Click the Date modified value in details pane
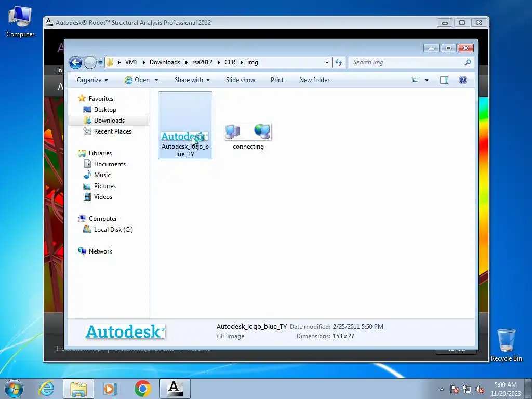Screen dimensions: 532x399 tap(358, 327)
